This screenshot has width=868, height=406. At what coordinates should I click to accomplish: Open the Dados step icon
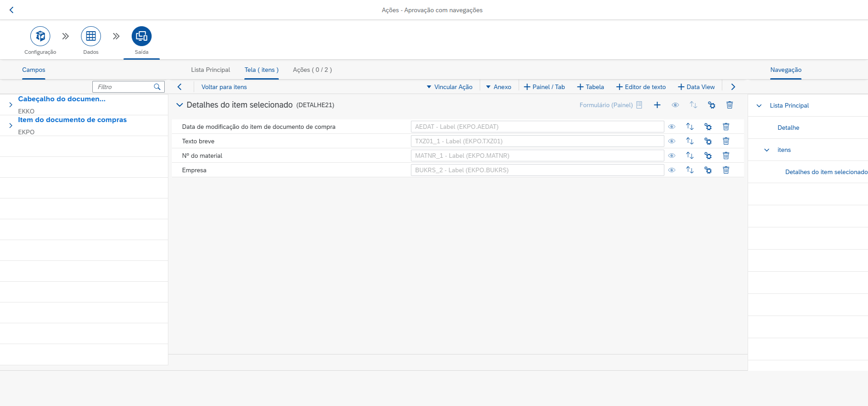tap(91, 36)
